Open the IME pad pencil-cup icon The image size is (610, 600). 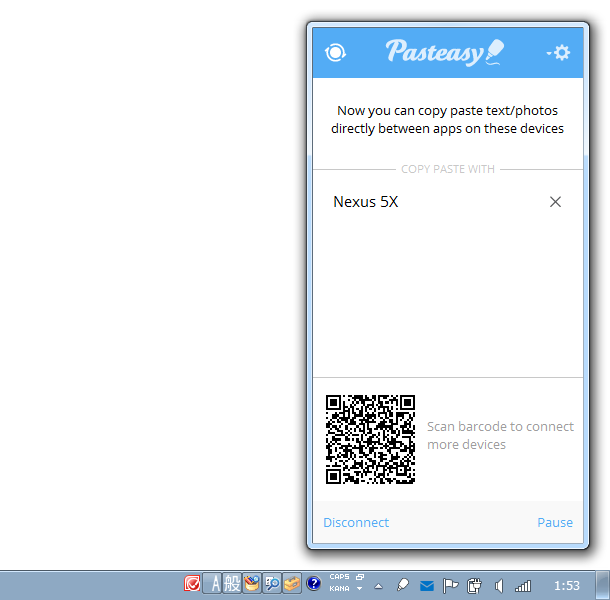click(252, 584)
